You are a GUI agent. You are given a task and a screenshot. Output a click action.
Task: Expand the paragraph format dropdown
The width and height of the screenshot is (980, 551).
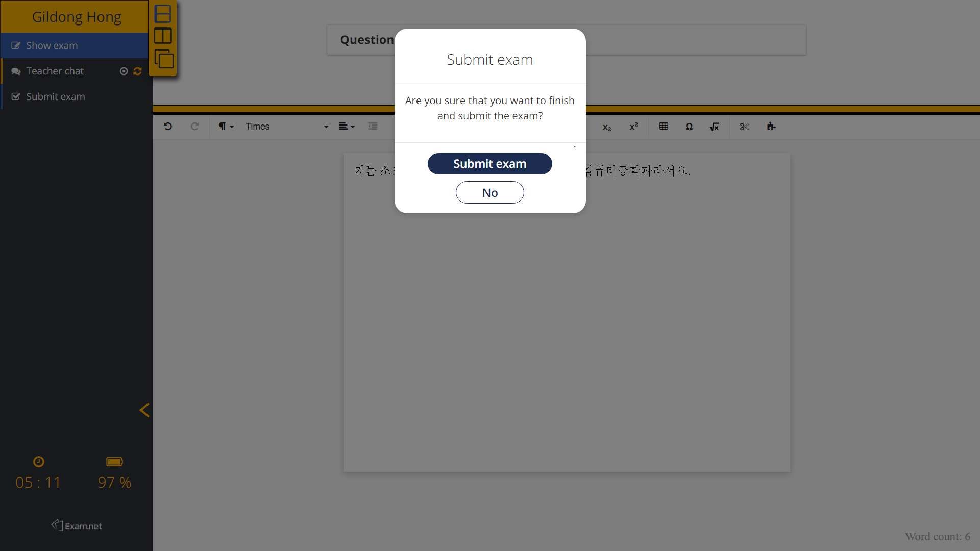click(226, 127)
